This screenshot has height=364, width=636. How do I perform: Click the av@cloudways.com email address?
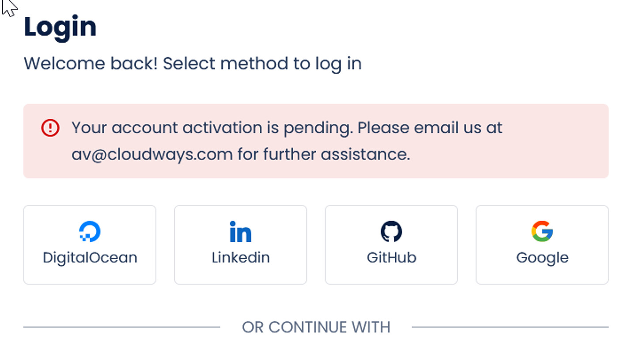[152, 154]
